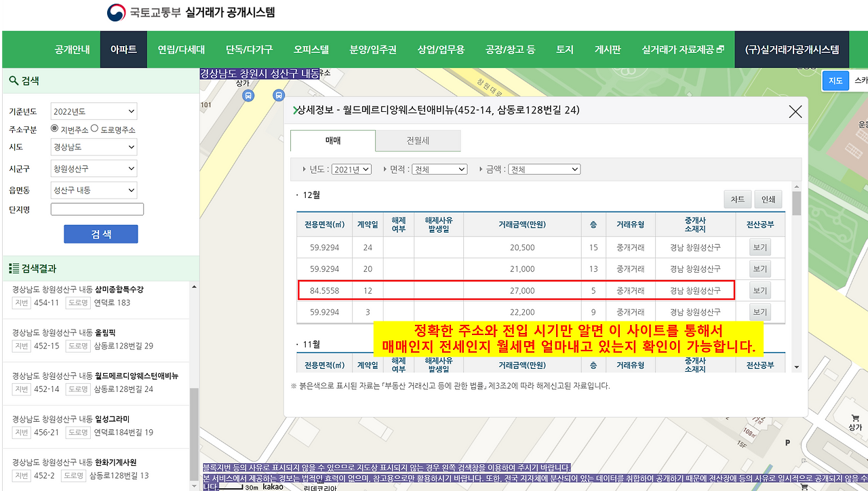868x491 pixels.
Task: Open the 읍면동 성산구 내동 dropdown
Action: [94, 191]
